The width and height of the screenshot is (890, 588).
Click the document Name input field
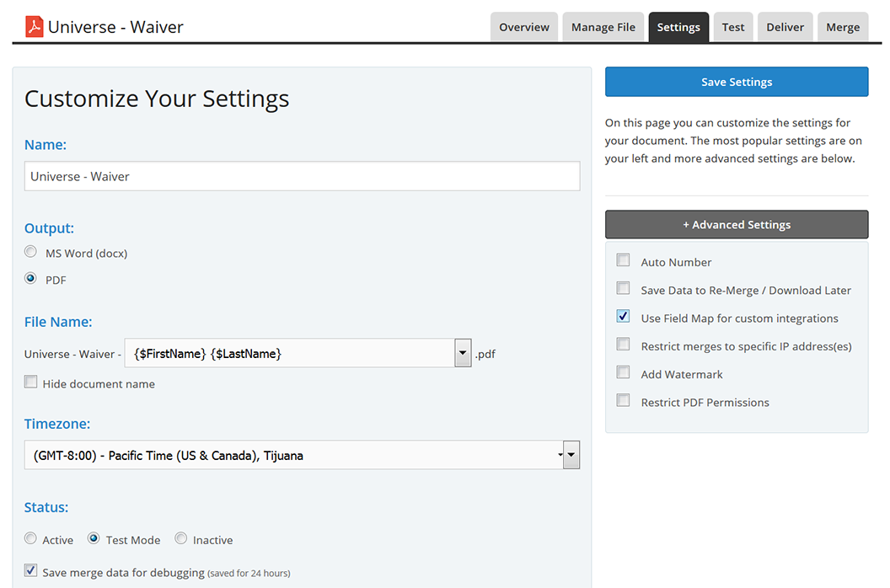(x=302, y=176)
